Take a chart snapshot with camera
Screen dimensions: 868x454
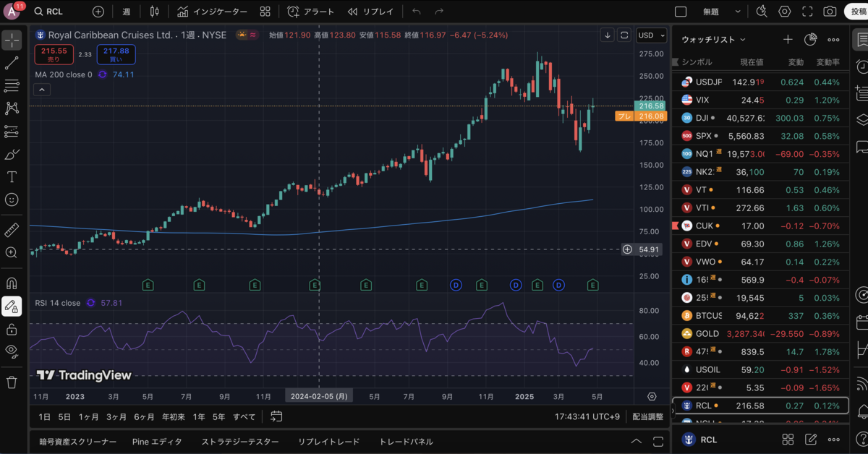[x=830, y=12]
